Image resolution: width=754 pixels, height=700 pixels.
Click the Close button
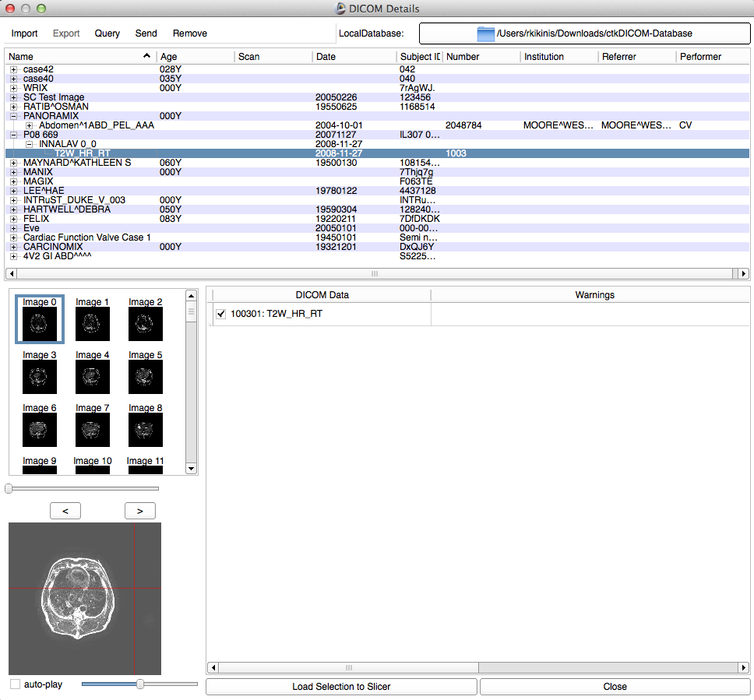pyautogui.click(x=615, y=687)
